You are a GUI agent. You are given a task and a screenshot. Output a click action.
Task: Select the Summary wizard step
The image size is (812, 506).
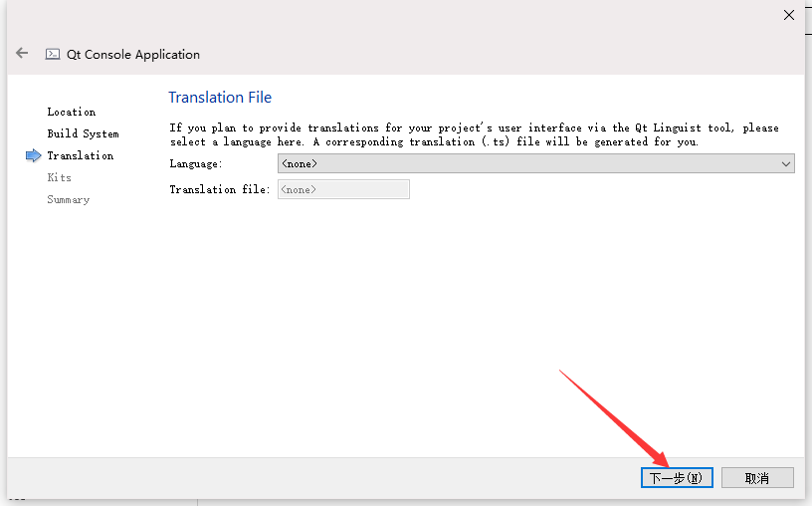[x=69, y=199]
